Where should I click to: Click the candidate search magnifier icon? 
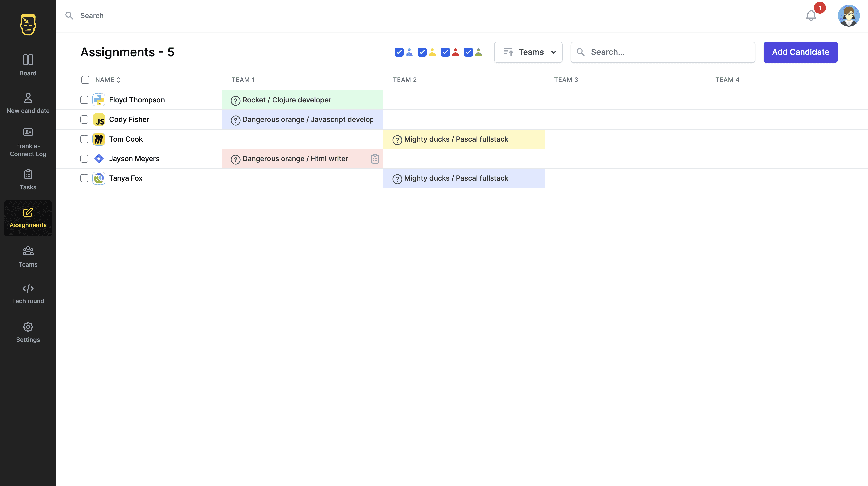pos(581,52)
